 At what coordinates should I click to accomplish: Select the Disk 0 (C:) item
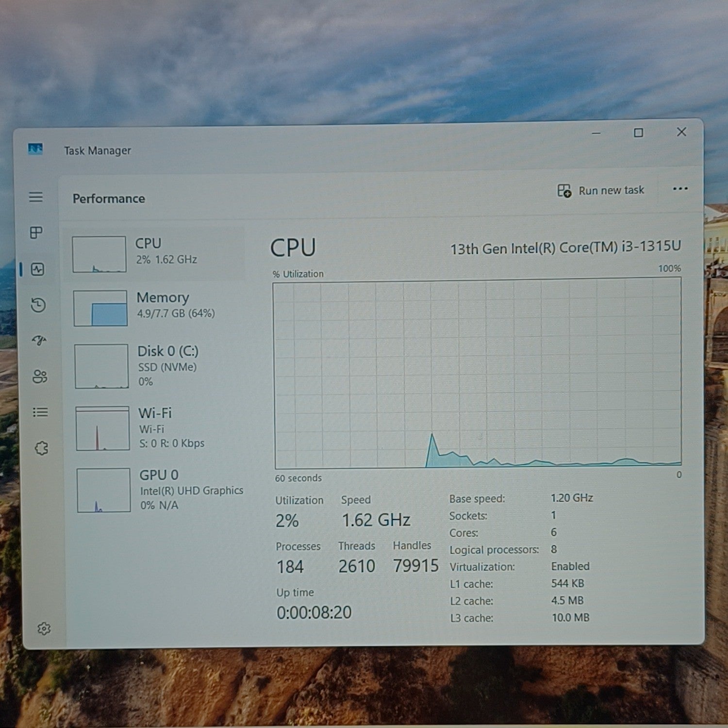[x=156, y=366]
